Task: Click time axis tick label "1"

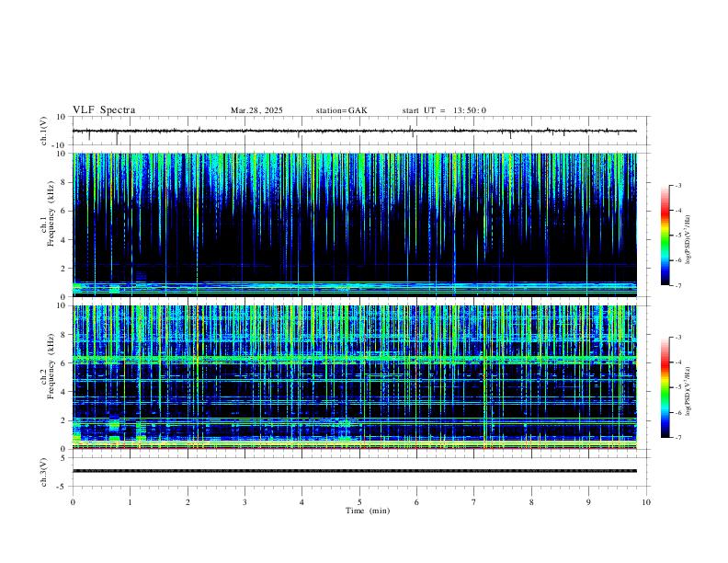Action: [130, 502]
